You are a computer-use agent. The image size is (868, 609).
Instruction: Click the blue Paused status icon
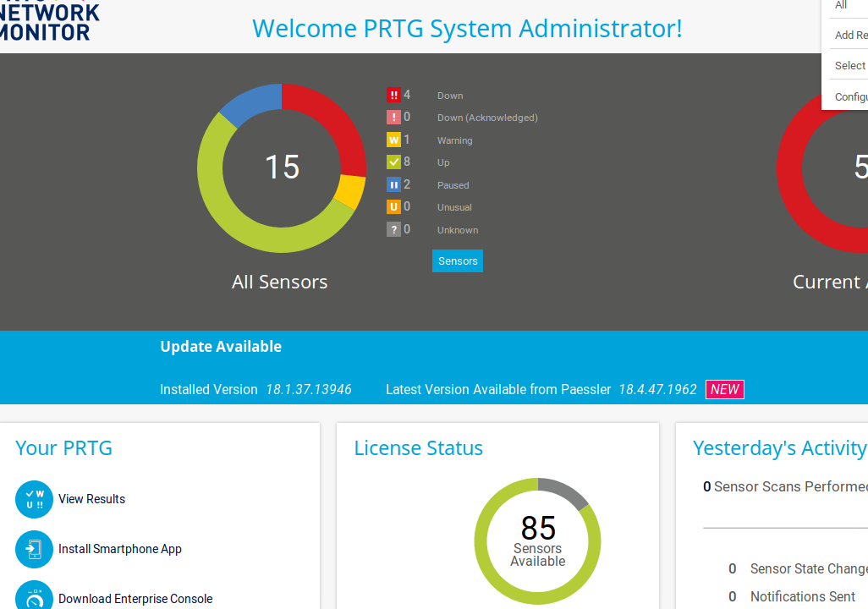(x=393, y=185)
